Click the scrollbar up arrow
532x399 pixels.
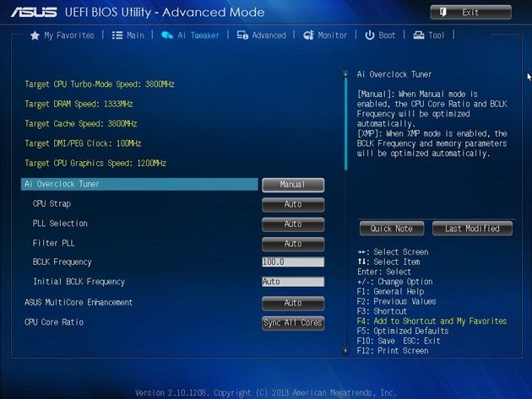click(x=345, y=73)
